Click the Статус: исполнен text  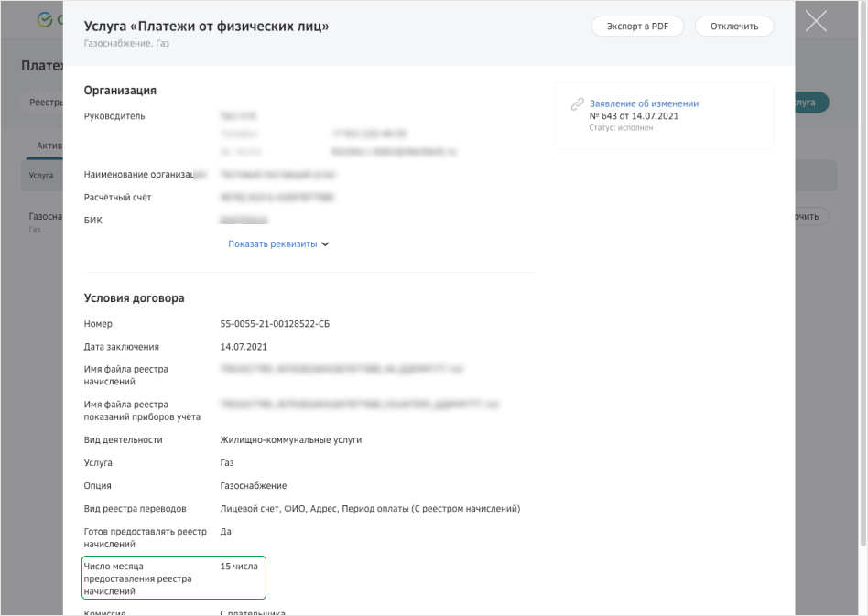pos(621,128)
